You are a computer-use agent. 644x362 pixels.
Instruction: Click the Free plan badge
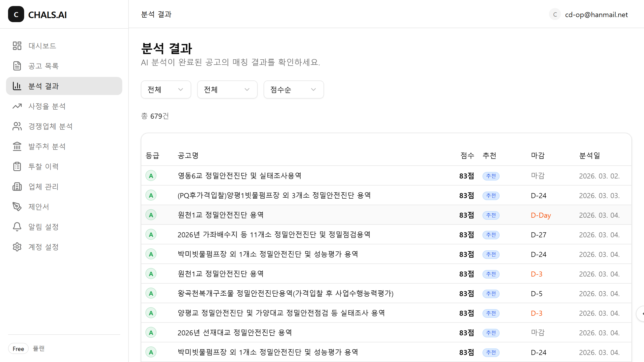pos(18,349)
